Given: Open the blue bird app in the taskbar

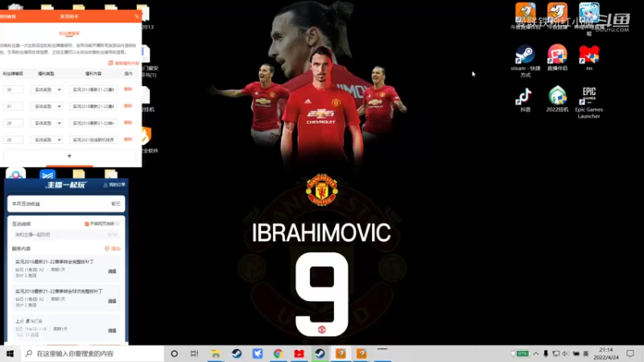Looking at the screenshot, I should (x=258, y=353).
